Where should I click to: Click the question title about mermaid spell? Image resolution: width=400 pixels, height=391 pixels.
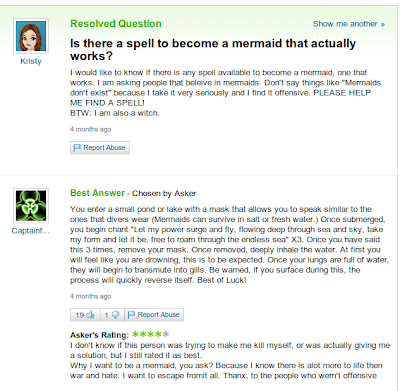click(213, 50)
